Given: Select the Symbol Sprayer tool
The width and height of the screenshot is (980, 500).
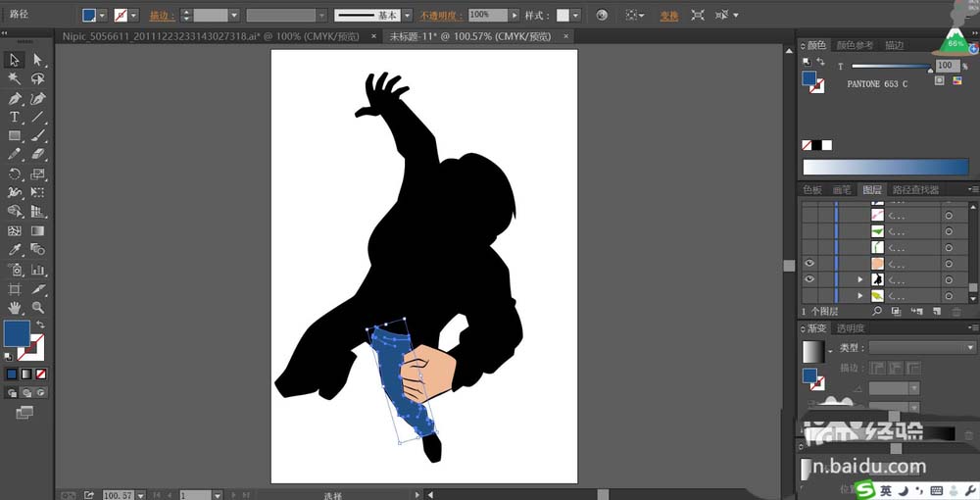Looking at the screenshot, I should click(x=15, y=270).
